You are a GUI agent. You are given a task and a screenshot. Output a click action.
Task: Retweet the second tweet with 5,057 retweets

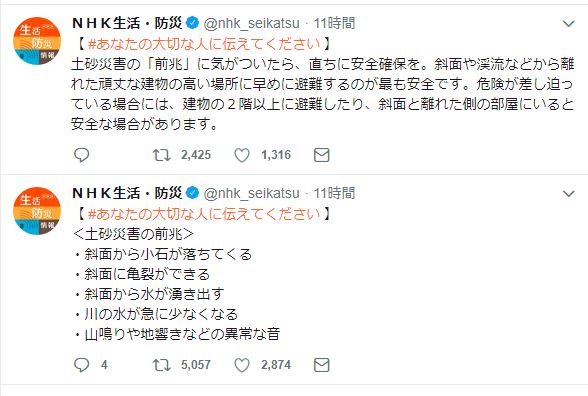(x=161, y=364)
